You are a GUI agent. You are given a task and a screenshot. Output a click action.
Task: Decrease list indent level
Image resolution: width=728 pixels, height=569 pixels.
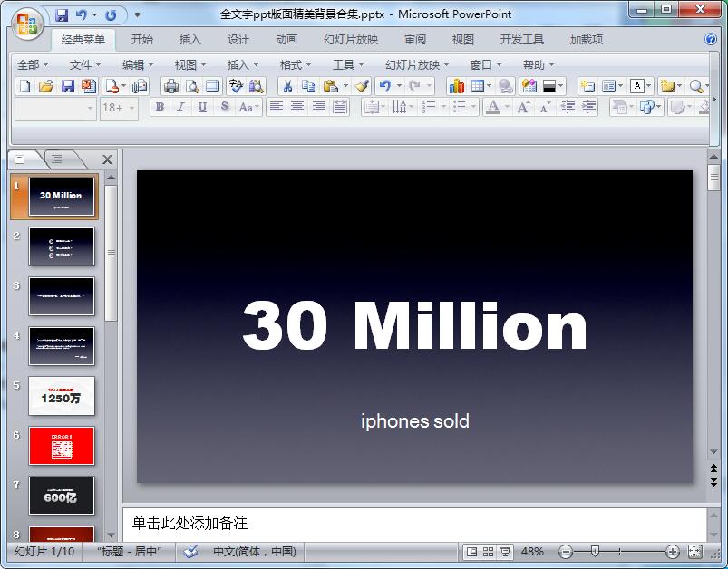568,108
